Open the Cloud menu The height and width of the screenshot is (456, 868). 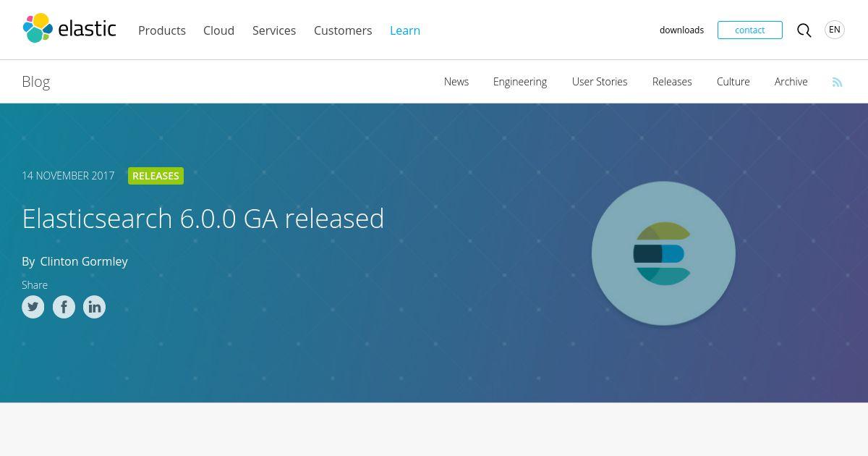coord(218,30)
